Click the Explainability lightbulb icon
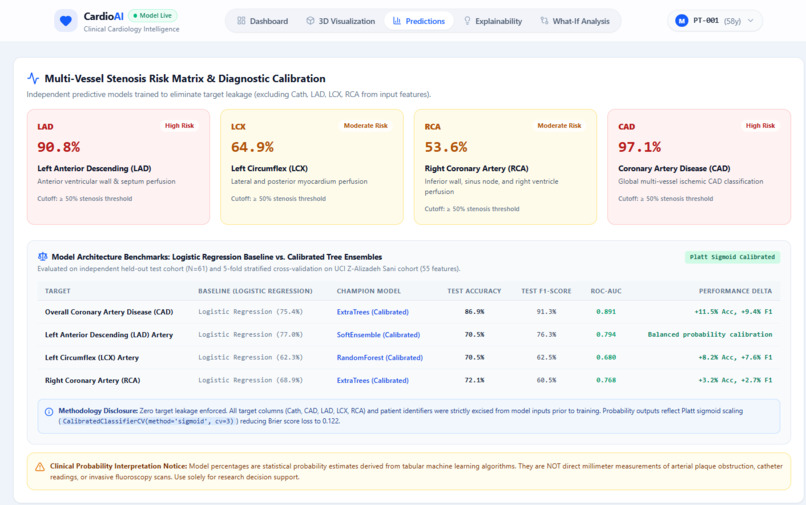806x505 pixels. pos(467,21)
